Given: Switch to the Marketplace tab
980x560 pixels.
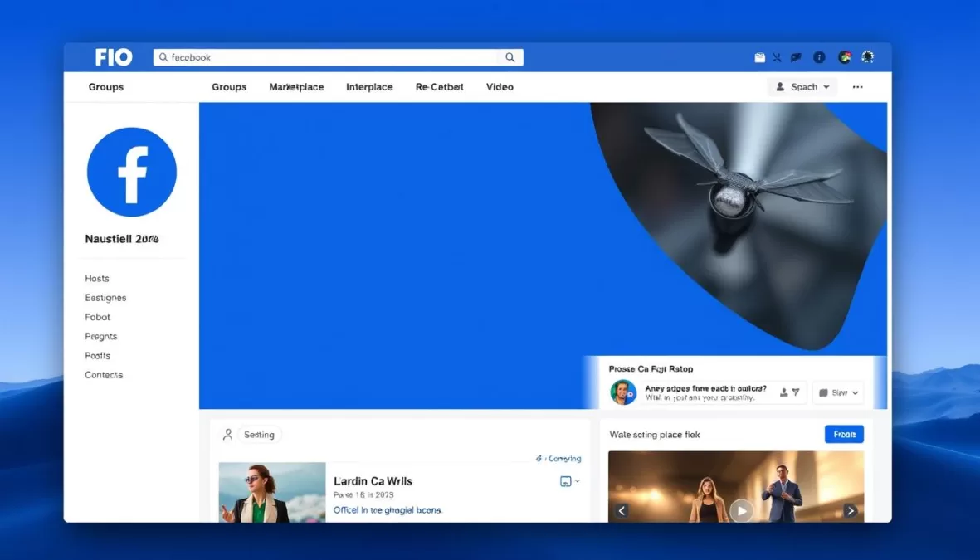Looking at the screenshot, I should click(x=296, y=86).
